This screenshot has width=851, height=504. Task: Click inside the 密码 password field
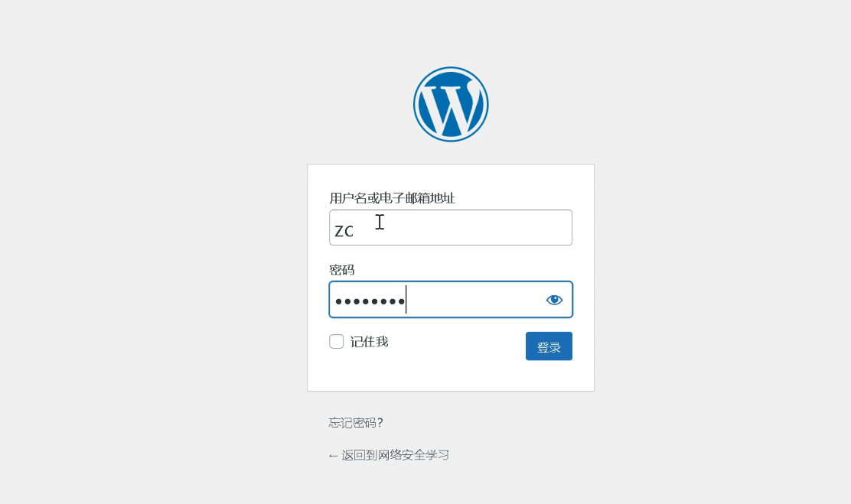point(451,300)
